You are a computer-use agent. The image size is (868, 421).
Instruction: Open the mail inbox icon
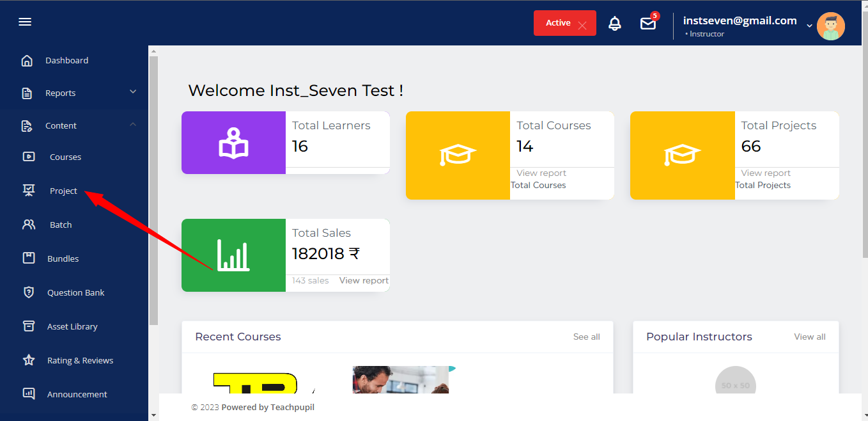coord(648,24)
